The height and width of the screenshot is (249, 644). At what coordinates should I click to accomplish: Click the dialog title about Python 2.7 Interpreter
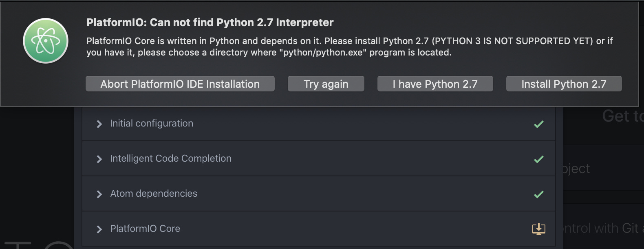210,22
